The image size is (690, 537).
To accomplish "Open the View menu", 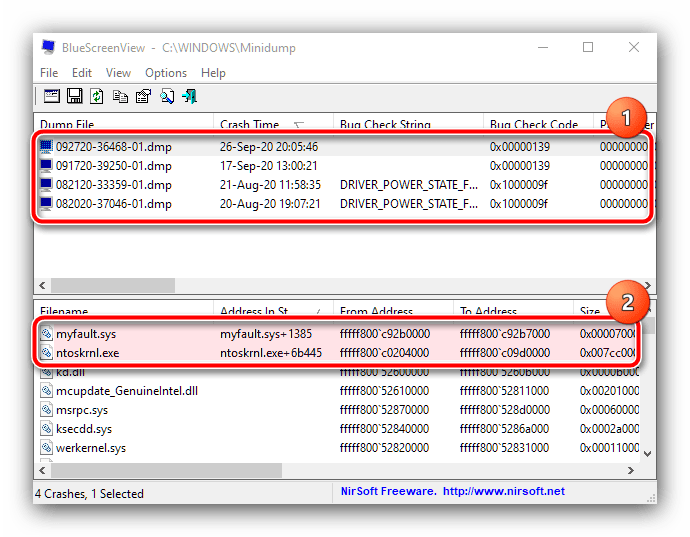I will (x=118, y=73).
